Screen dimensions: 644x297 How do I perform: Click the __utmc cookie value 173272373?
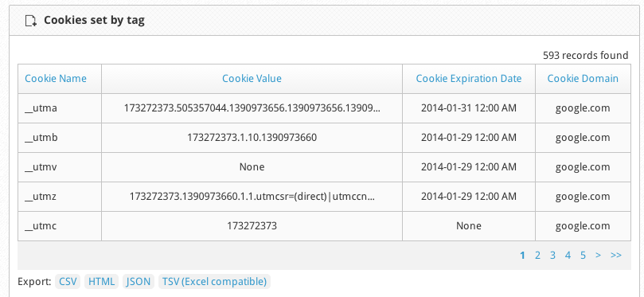(252, 225)
